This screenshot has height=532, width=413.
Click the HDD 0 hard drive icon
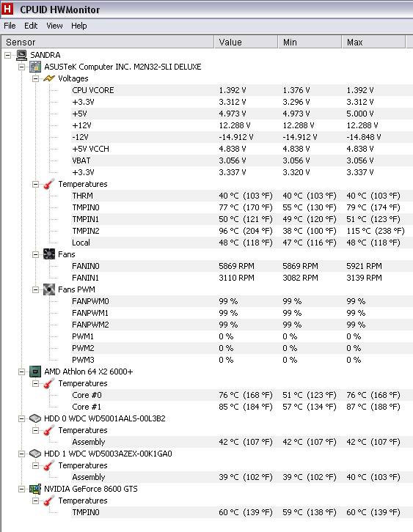click(35, 418)
